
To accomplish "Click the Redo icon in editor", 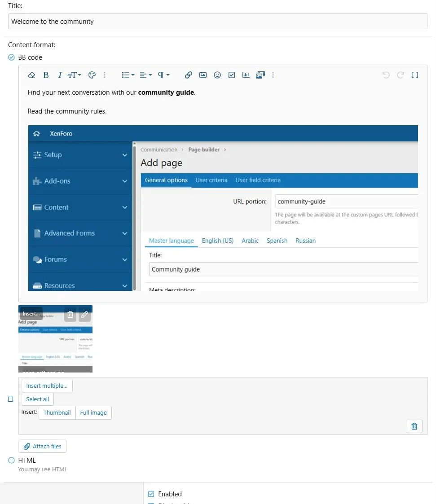I will point(401,75).
